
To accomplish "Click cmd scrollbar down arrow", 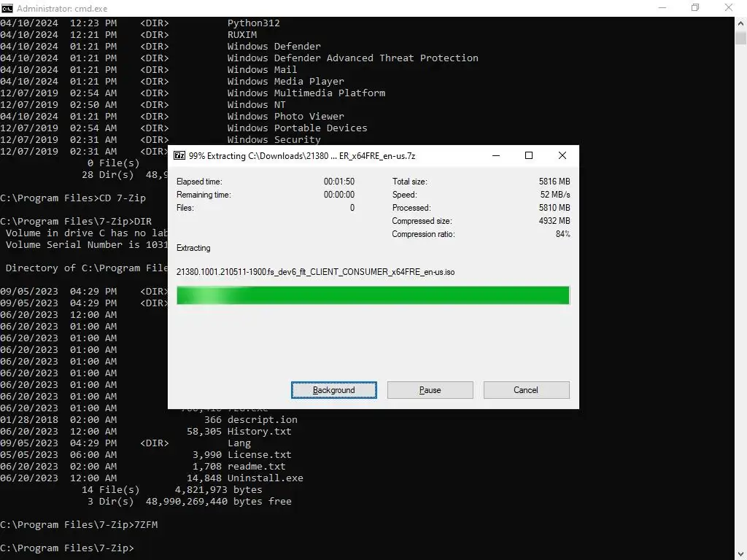I will 741,554.
